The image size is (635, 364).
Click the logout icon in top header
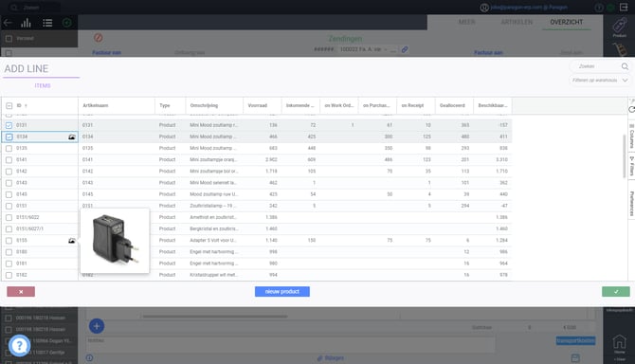pyautogui.click(x=624, y=8)
